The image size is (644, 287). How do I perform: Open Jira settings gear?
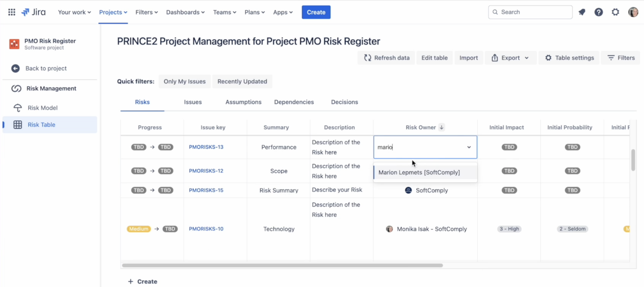(615, 12)
